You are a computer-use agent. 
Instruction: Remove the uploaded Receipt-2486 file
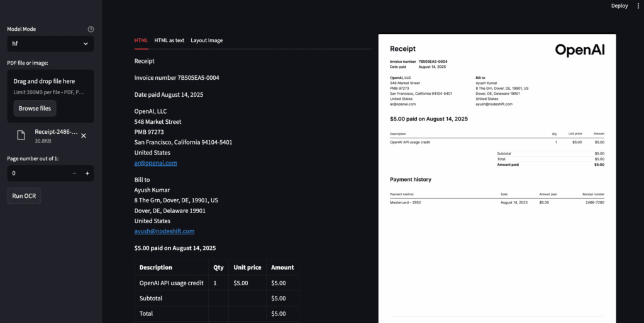tap(84, 135)
